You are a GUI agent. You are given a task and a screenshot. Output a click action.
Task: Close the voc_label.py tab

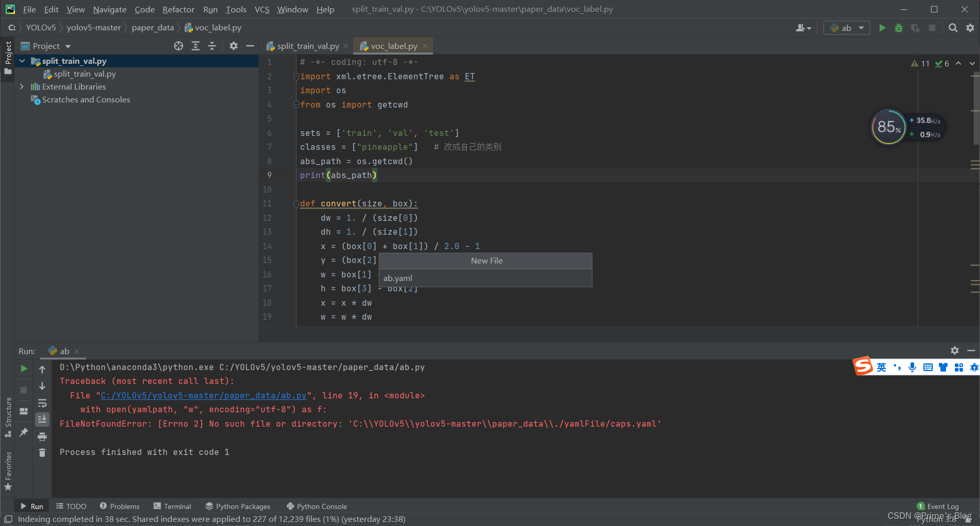click(425, 46)
